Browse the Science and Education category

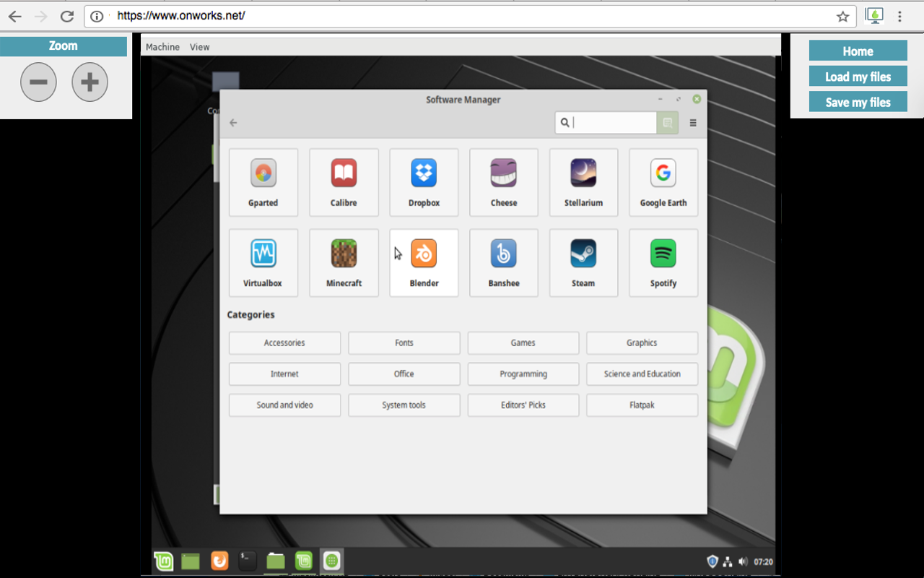click(642, 374)
